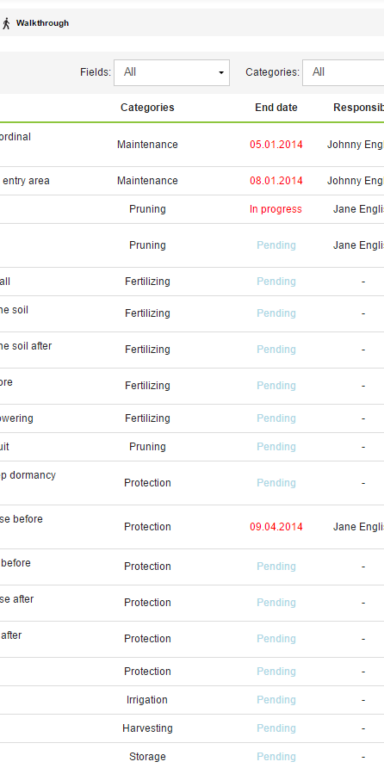Viewport: 384px width, 768px height.
Task: Open the Walkthrough guide link
Action: (x=42, y=23)
